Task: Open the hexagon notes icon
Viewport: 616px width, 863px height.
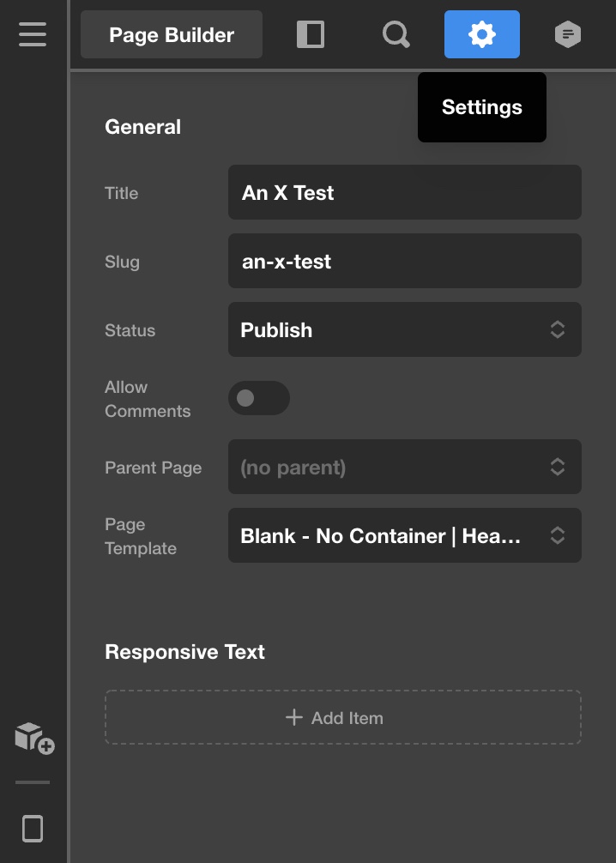Action: click(568, 34)
